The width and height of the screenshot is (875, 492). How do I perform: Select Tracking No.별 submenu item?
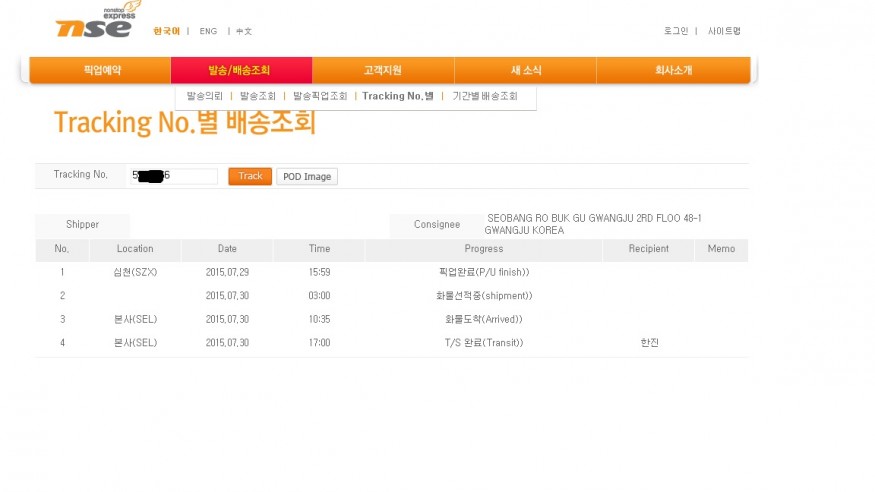398,96
